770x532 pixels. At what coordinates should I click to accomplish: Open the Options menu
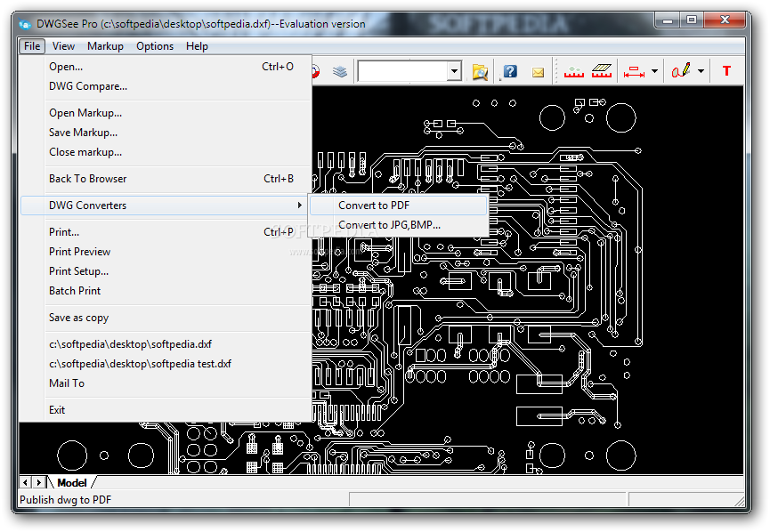coord(155,46)
